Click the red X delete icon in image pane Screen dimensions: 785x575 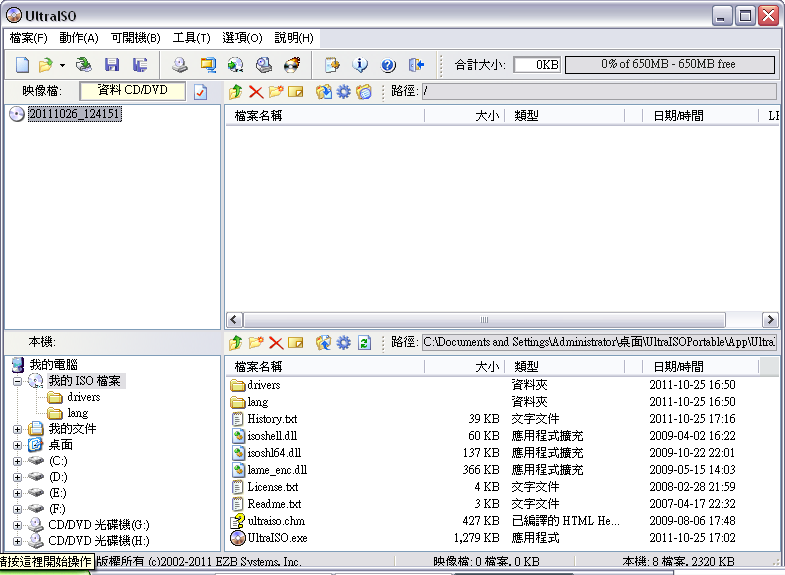point(256,92)
